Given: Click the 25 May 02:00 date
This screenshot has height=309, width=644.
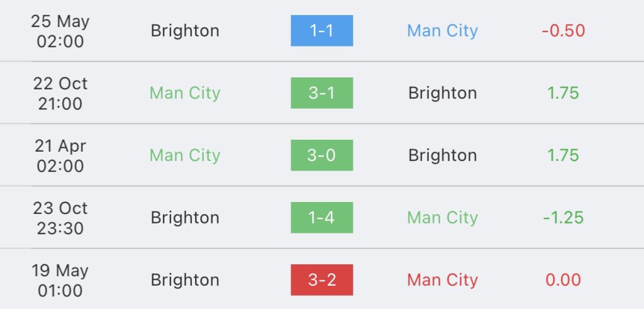Looking at the screenshot, I should pos(60,31).
